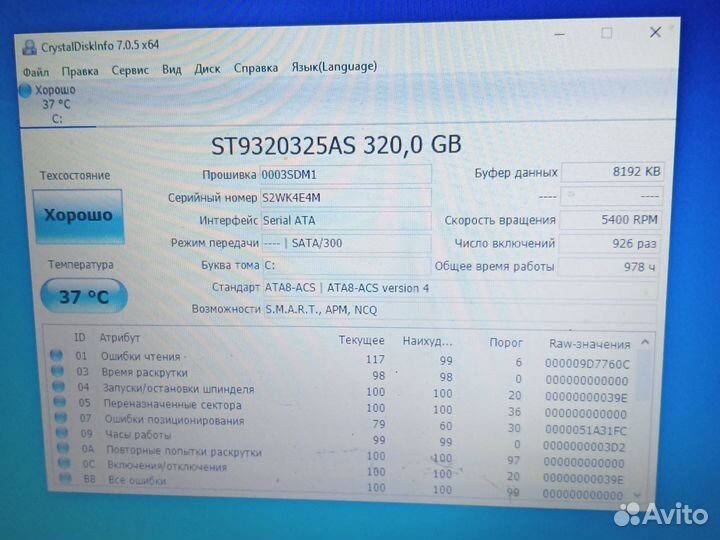Select the Повторные попытки раскрутки attribute row
The height and width of the screenshot is (540, 720).
tap(342, 455)
